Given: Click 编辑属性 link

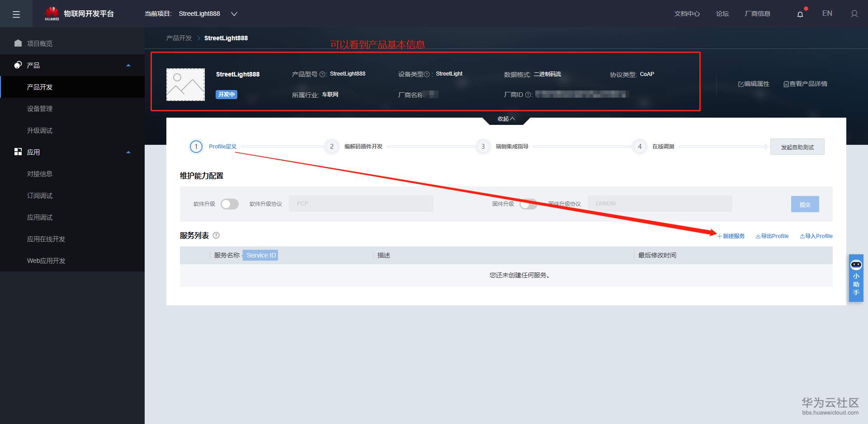Looking at the screenshot, I should [x=754, y=84].
